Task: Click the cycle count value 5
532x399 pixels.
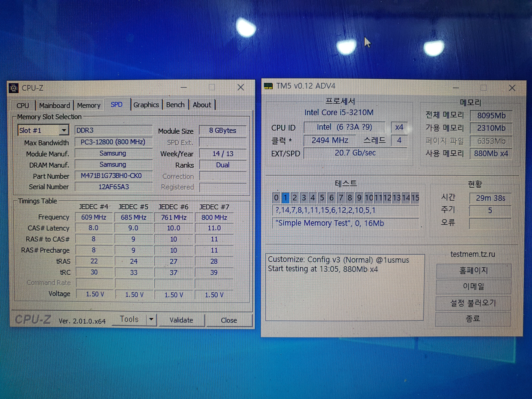Action: 490,211
